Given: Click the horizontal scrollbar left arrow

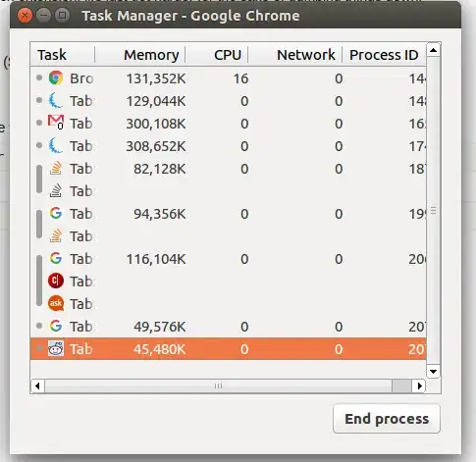Looking at the screenshot, I should point(37,386).
